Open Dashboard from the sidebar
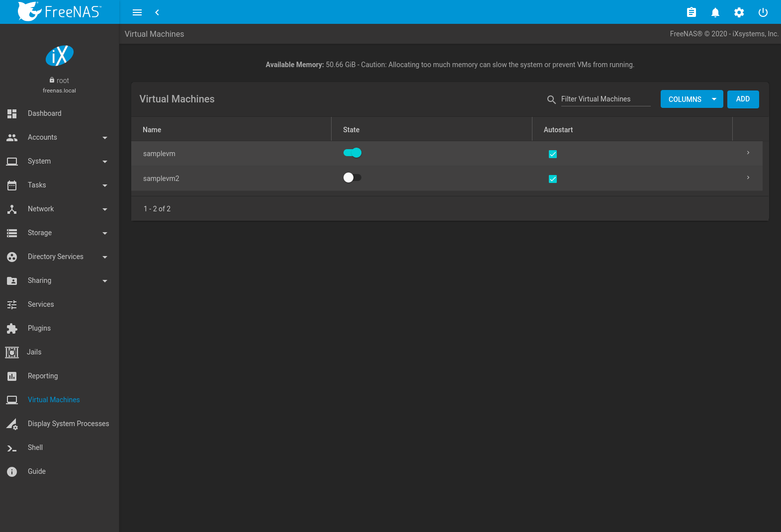Screen dimensions: 781x532 click(45, 113)
